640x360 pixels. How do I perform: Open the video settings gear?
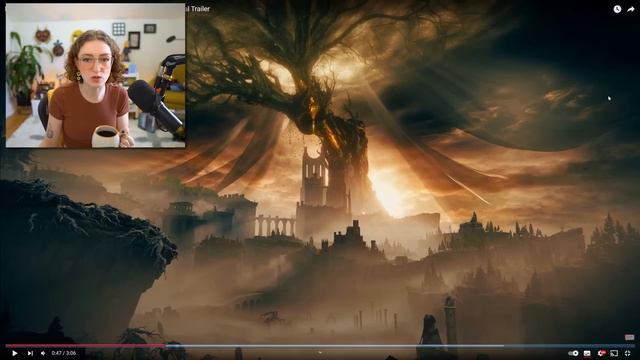click(601, 353)
